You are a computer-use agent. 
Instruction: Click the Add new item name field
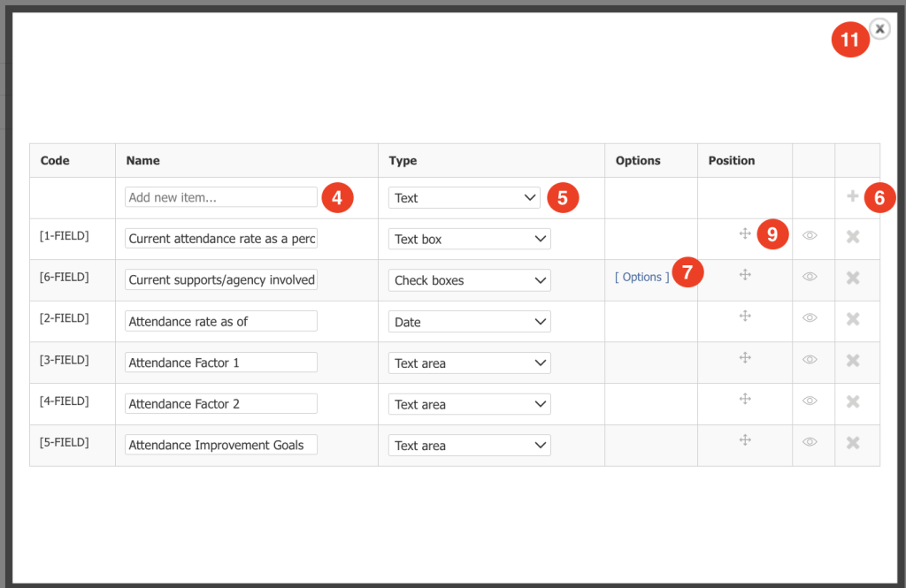pyautogui.click(x=220, y=197)
